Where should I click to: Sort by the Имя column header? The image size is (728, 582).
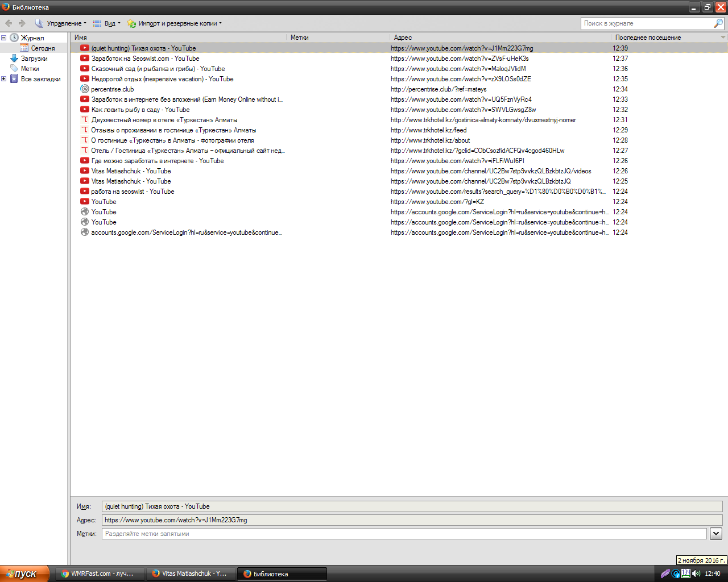tap(179, 38)
